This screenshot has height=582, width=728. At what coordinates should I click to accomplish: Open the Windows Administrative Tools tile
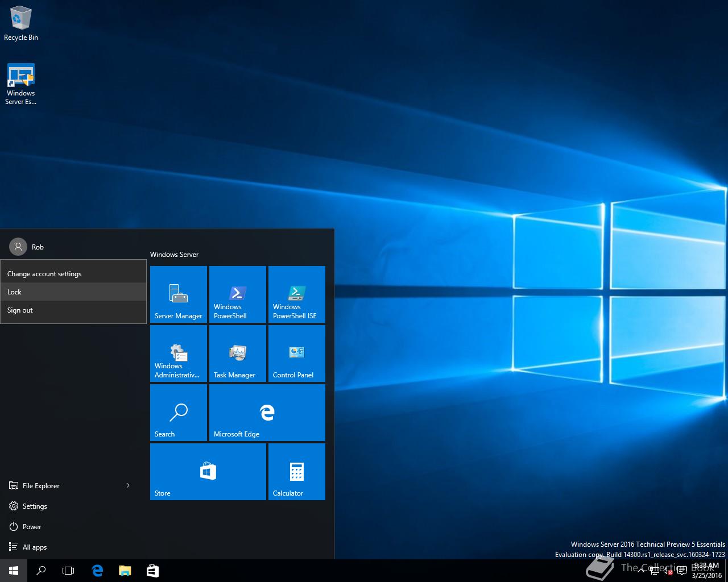pyautogui.click(x=179, y=354)
